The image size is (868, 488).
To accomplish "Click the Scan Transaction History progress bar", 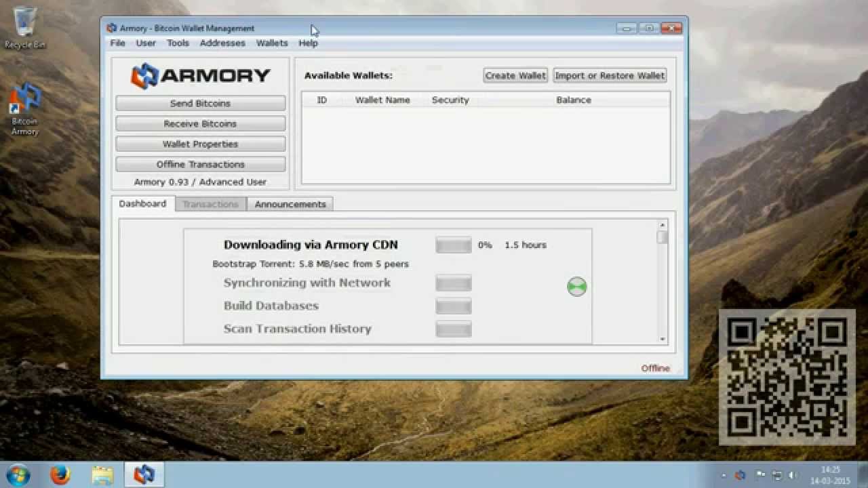I will pyautogui.click(x=454, y=329).
